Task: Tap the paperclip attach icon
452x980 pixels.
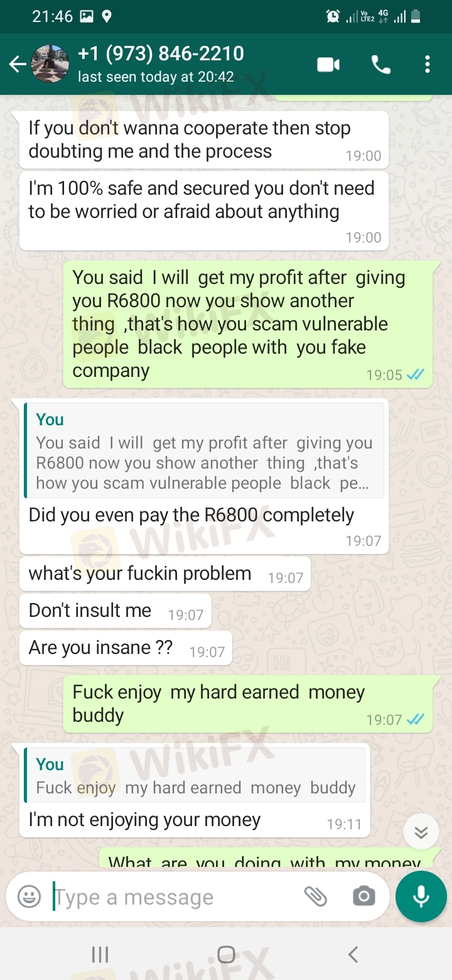Action: 316,896
